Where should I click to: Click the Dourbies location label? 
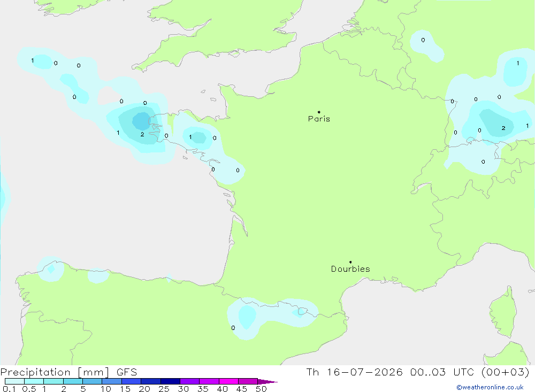[350, 269]
